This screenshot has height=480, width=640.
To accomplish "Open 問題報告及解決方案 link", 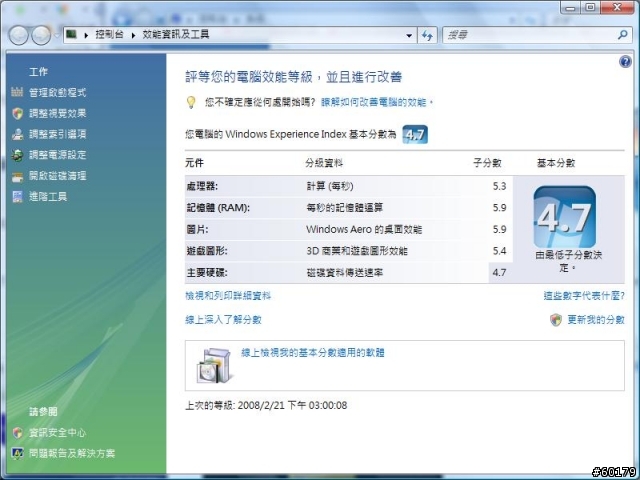I will (x=72, y=453).
